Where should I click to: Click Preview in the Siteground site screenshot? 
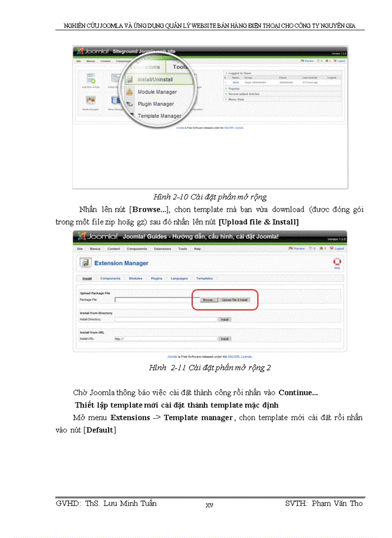tap(307, 61)
